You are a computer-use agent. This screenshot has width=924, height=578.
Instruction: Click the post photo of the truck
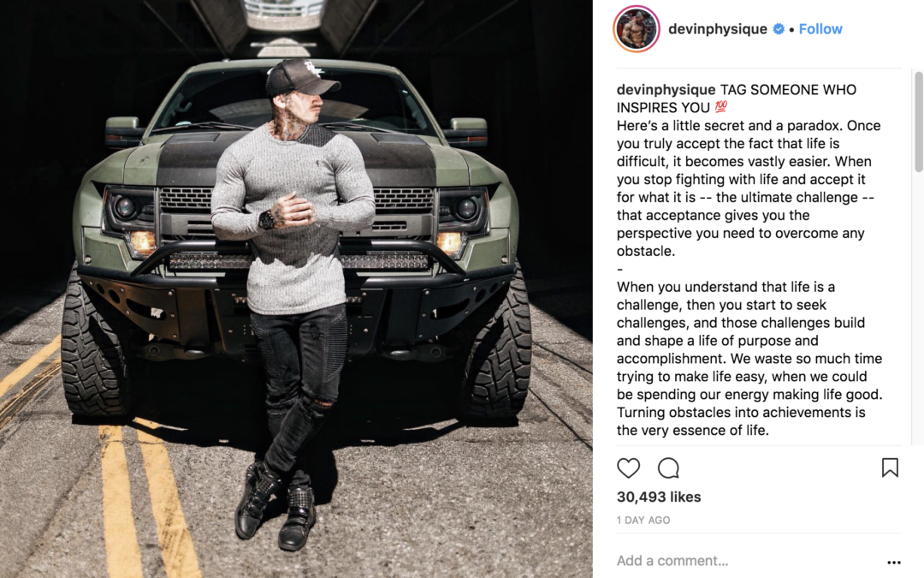click(296, 289)
